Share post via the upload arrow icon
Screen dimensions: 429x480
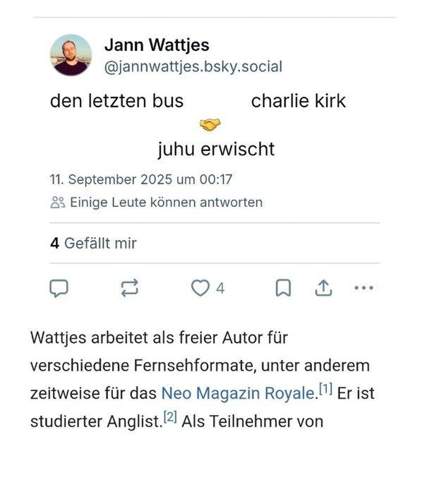[323, 288]
